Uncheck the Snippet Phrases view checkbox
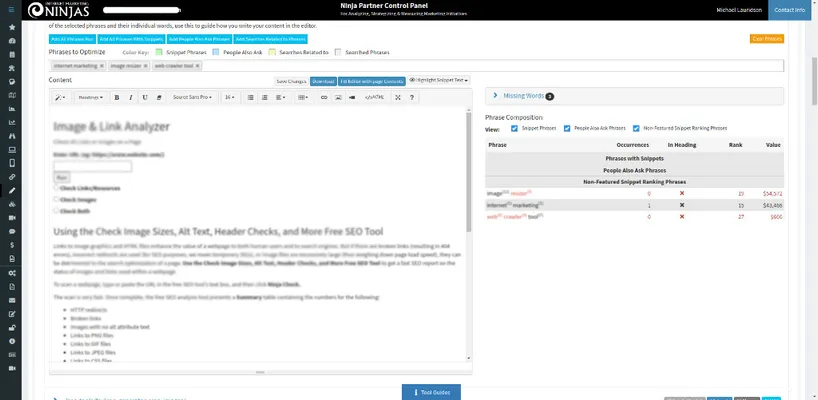Image resolution: width=818 pixels, height=400 pixels. click(x=515, y=128)
